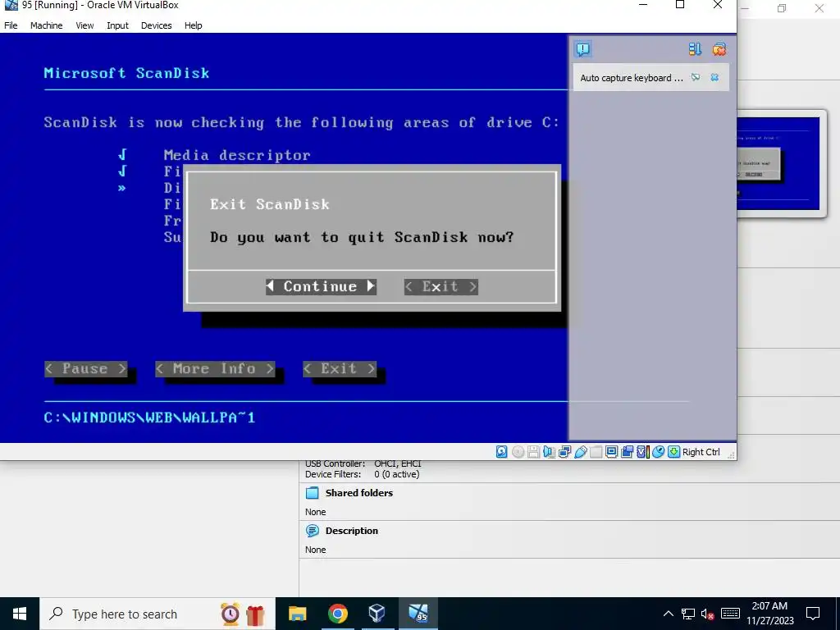Click the VM window resize grip corner
The width and height of the screenshot is (840, 630).
[731, 454]
